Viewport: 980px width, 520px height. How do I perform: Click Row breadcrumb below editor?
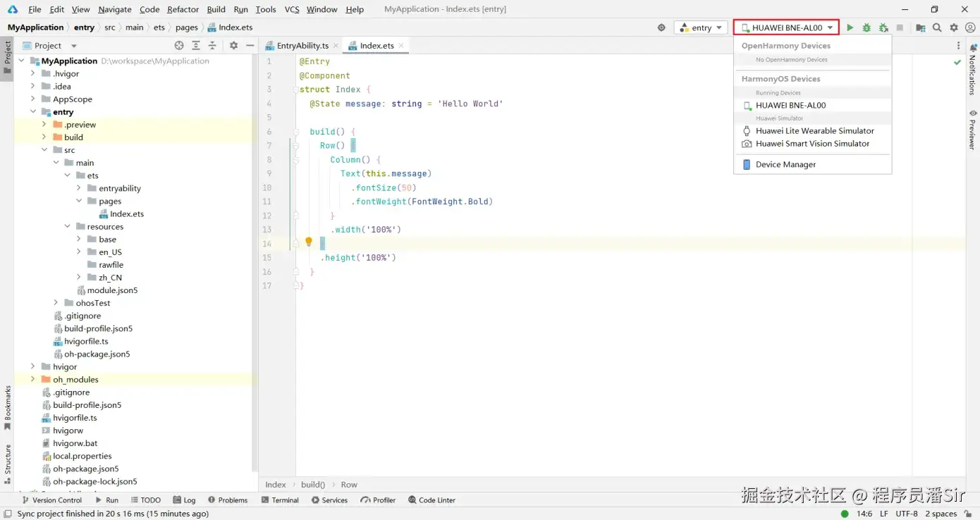tap(349, 485)
